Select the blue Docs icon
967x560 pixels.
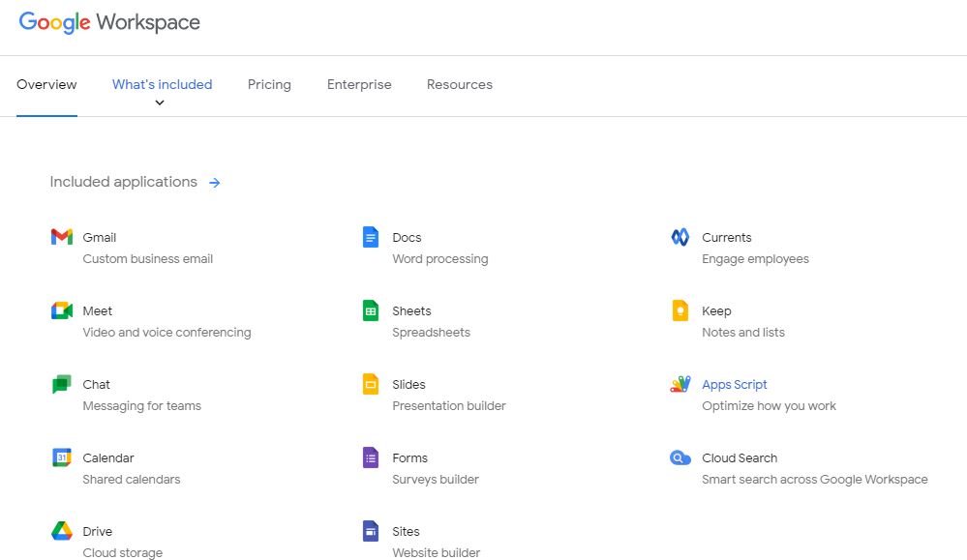(371, 237)
